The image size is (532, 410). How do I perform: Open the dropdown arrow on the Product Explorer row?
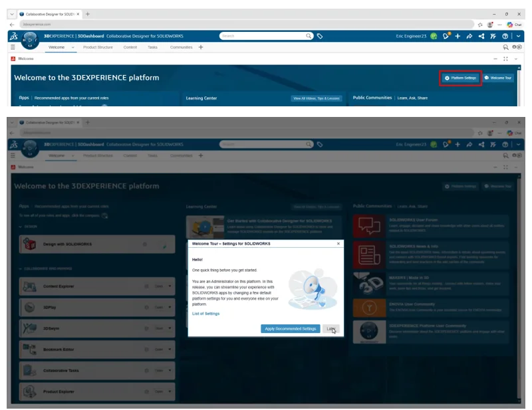170,391
